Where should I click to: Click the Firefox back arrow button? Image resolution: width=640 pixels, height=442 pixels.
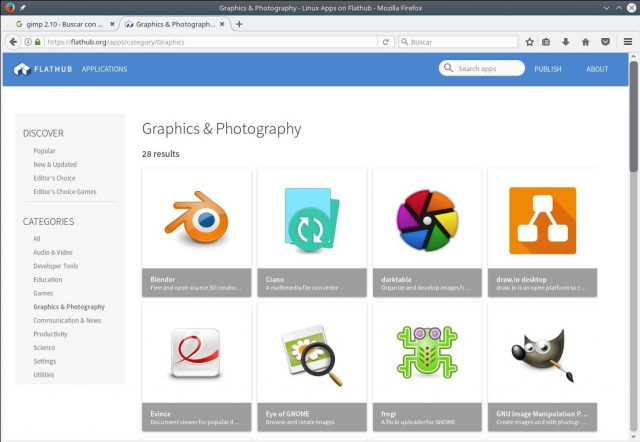click(13, 42)
